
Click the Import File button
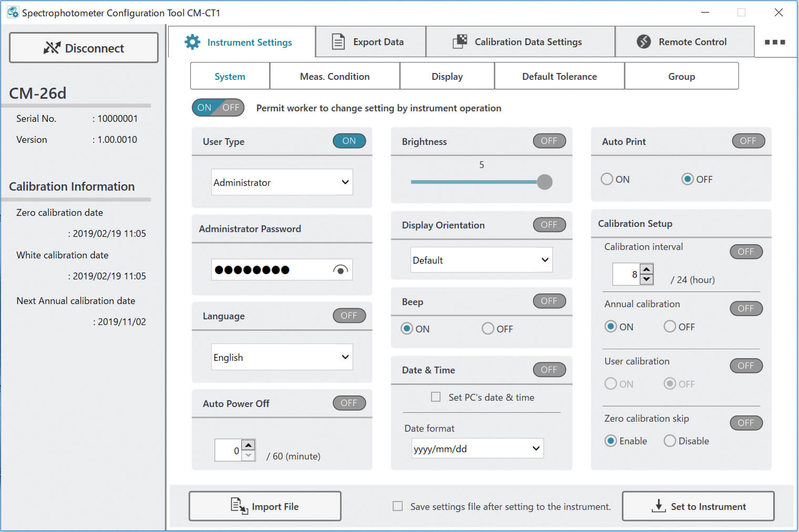265,506
